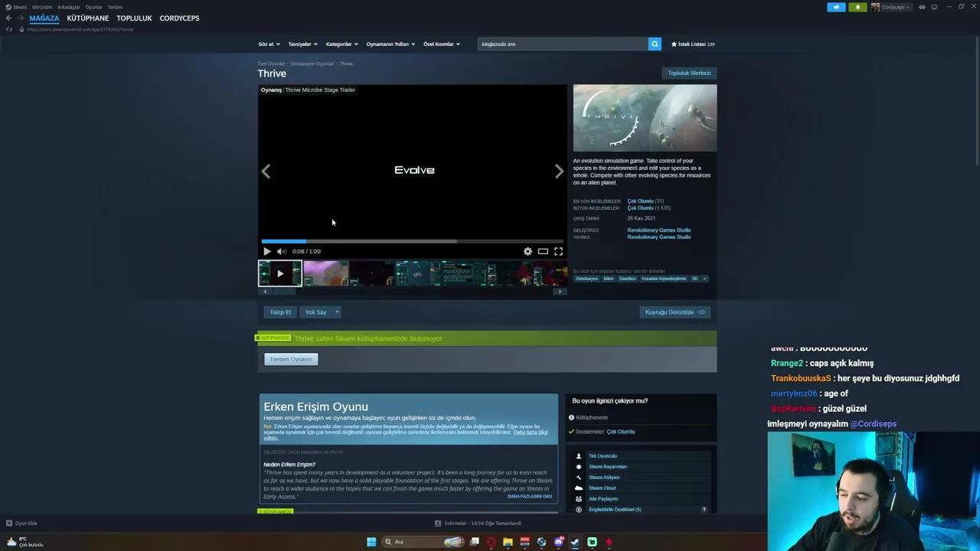Screen dimensions: 980x551
Task: Click the Mağazada ara search field
Action: pos(563,44)
